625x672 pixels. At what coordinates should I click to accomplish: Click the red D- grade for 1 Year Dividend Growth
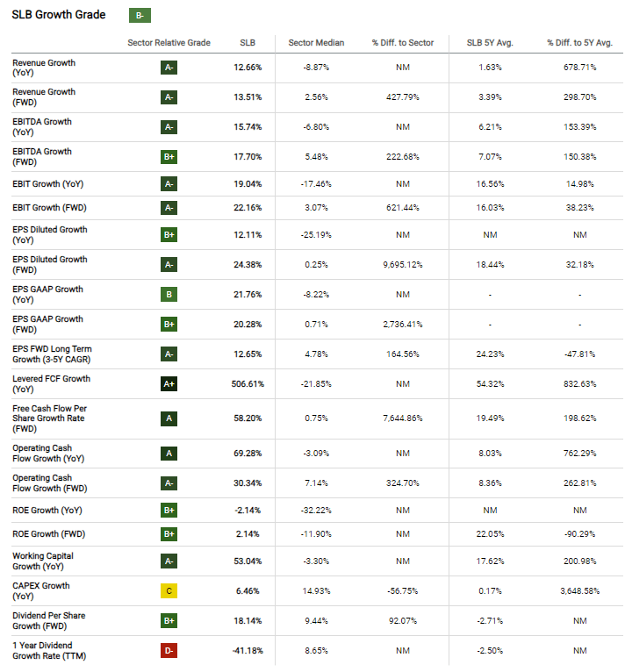[x=169, y=651]
